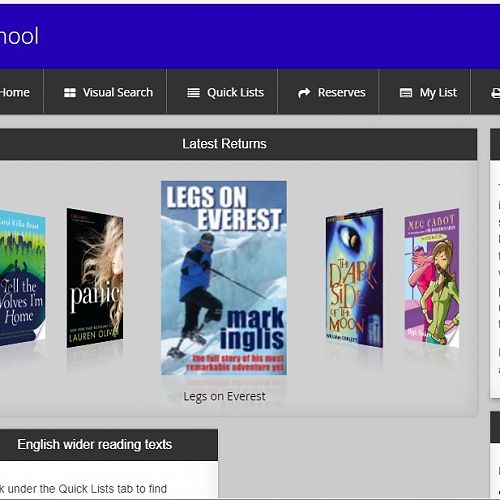
Task: Open the My List tab
Action: coord(425,92)
